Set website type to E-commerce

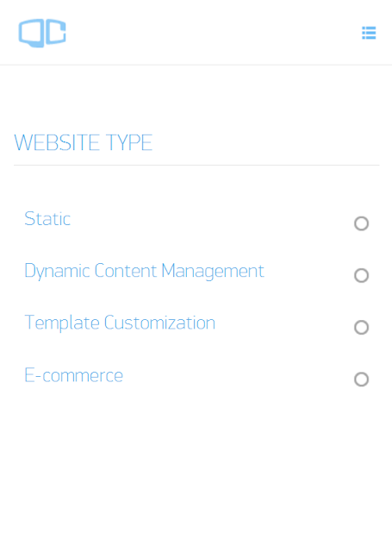coord(361,379)
